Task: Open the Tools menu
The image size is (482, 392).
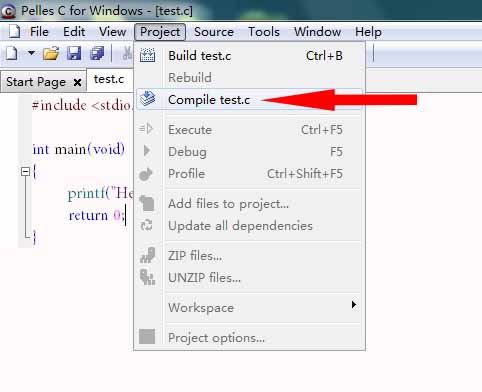Action: [264, 32]
